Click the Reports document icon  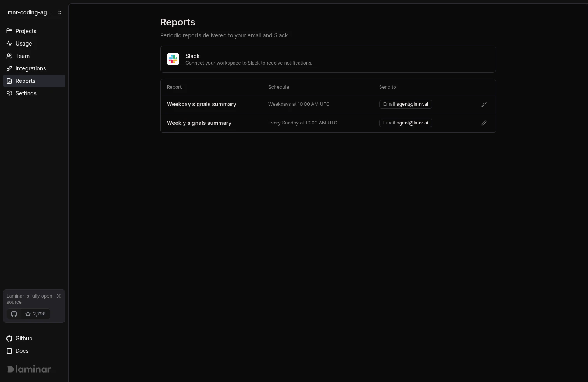coord(9,81)
